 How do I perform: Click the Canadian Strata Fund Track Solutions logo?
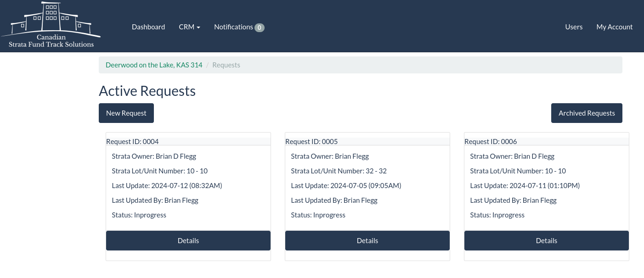pos(51,25)
